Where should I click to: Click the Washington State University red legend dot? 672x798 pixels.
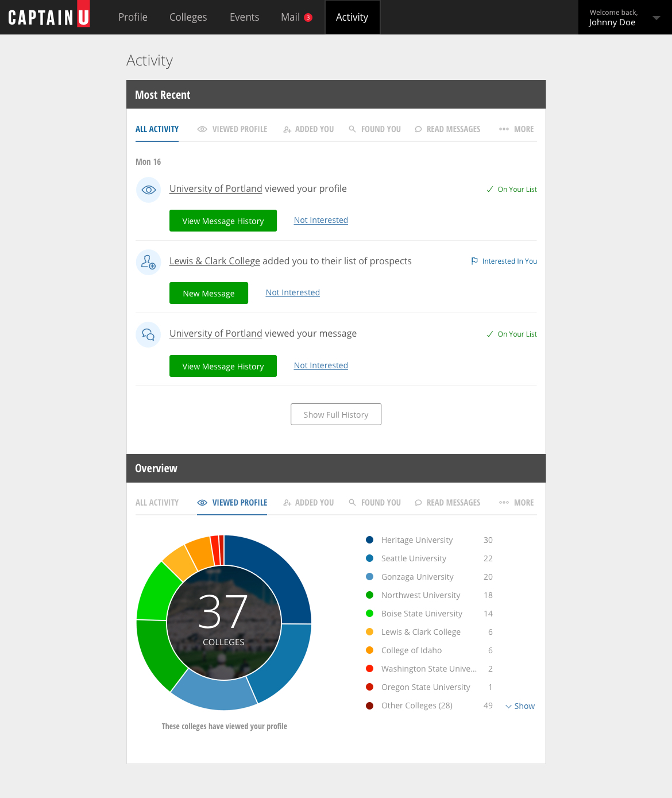369,668
